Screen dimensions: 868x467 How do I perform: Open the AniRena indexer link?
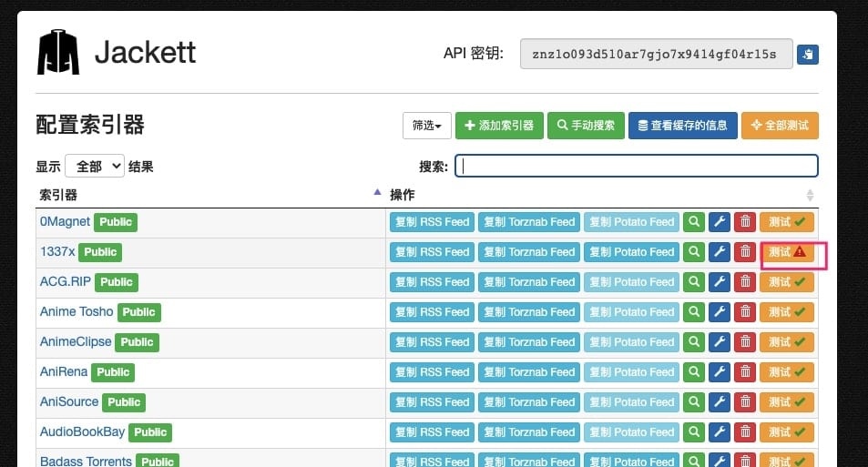coord(64,371)
